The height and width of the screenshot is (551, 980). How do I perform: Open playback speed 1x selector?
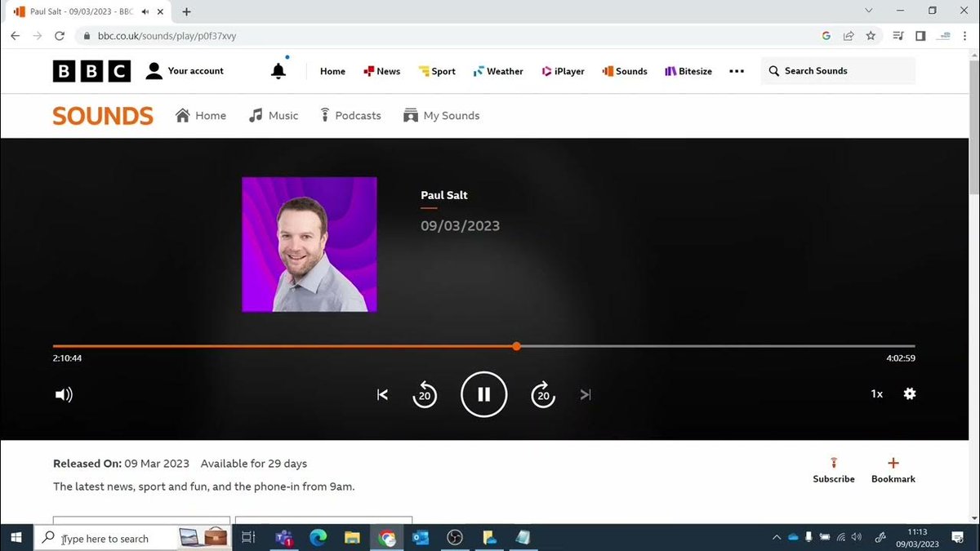tap(876, 394)
